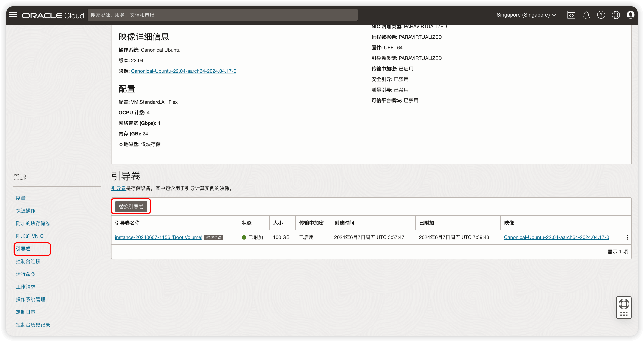Open the language globe menu
The width and height of the screenshot is (644, 342).
click(x=616, y=15)
